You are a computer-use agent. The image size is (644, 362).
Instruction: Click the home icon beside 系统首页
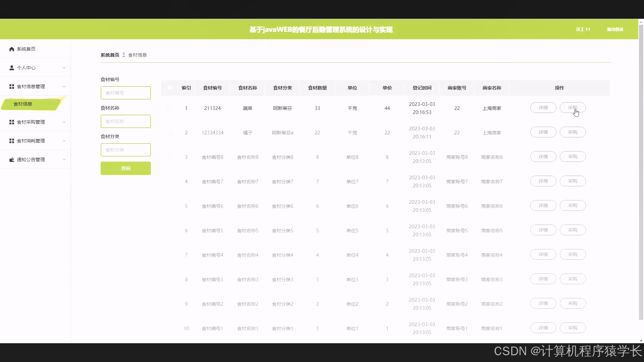12,49
